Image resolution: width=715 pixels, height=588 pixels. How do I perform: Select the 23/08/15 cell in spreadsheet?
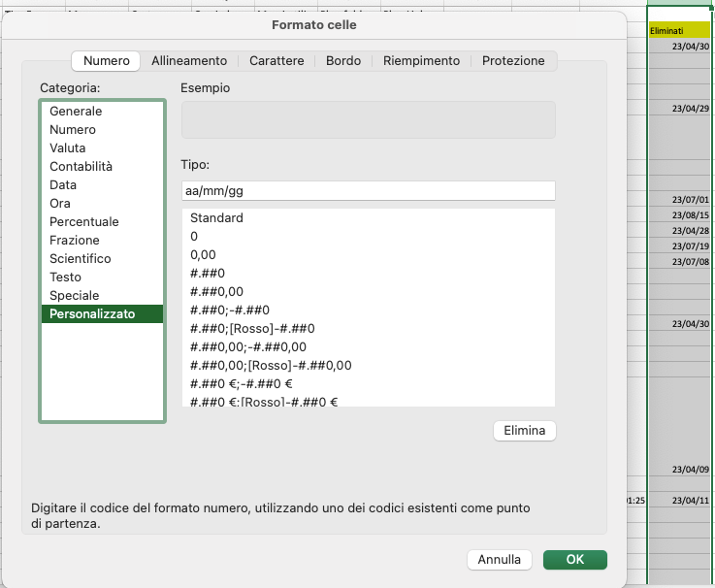pyautogui.click(x=679, y=215)
